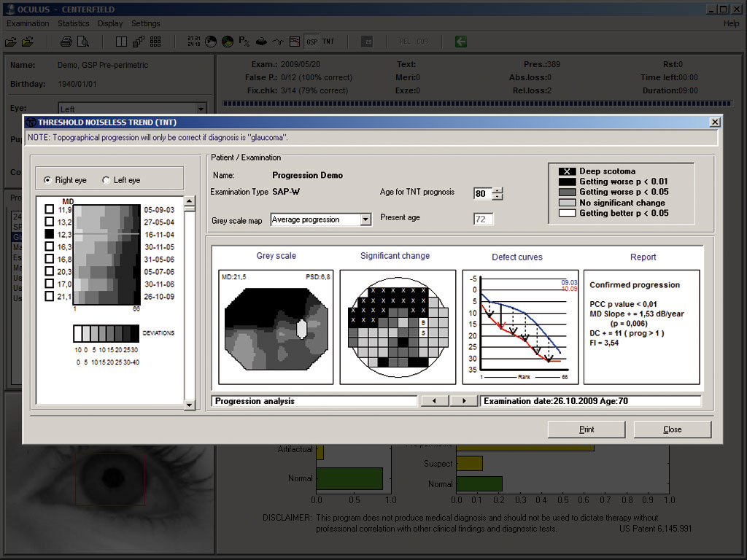
Task: Select the nine-square grid view icon
Action: pyautogui.click(x=155, y=42)
